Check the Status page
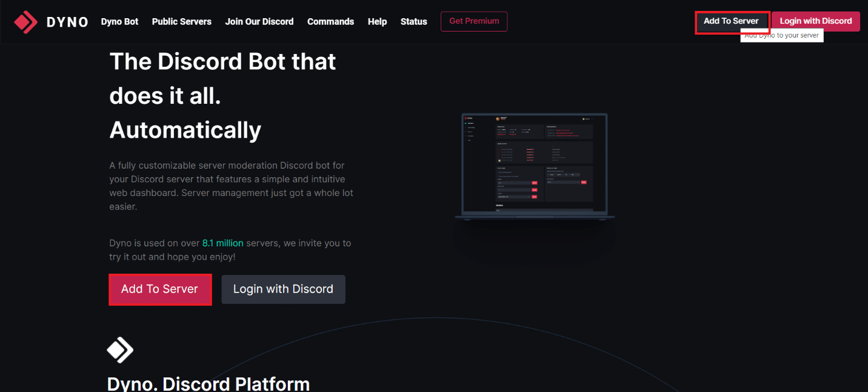Image resolution: width=868 pixels, height=392 pixels. point(414,21)
